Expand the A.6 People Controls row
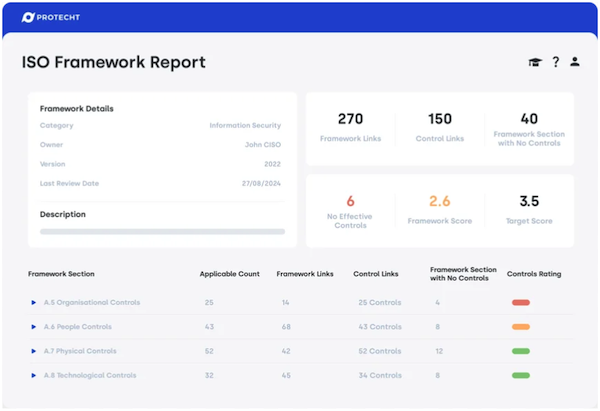This screenshot has height=411, width=600. pos(33,327)
